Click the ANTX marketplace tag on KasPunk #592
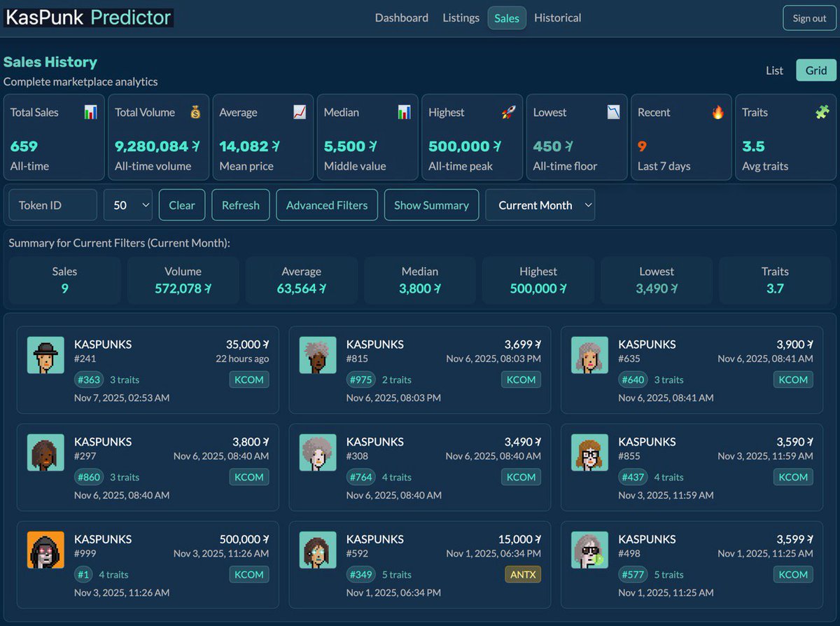840x626 pixels. point(523,574)
